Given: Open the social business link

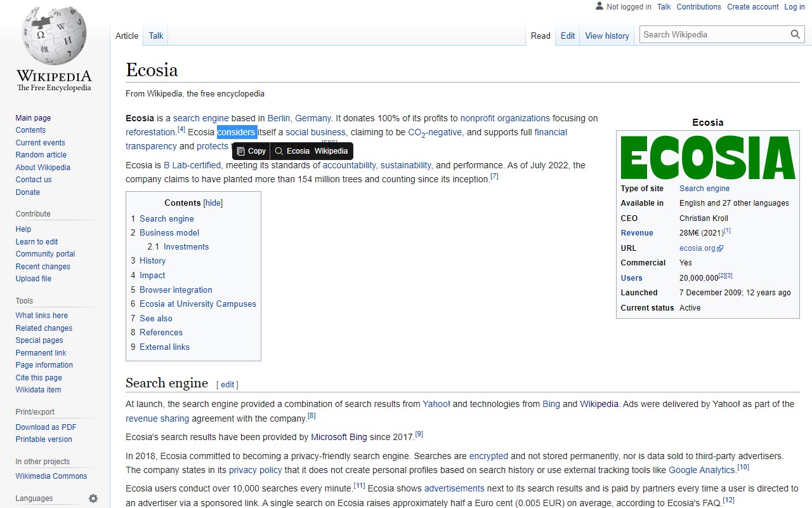Looking at the screenshot, I should [315, 132].
